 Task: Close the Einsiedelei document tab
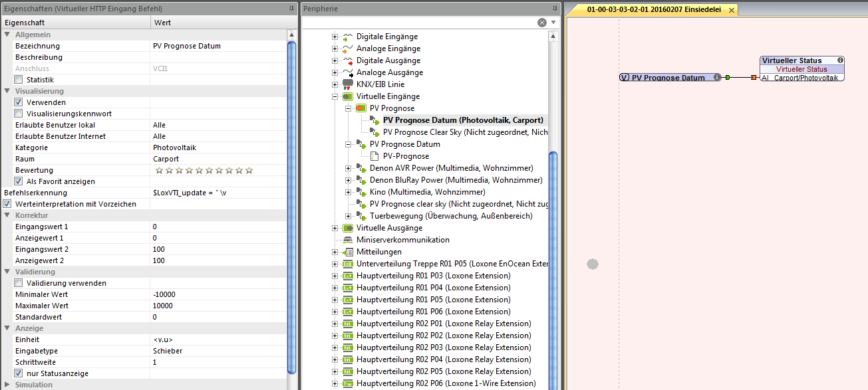point(731,10)
